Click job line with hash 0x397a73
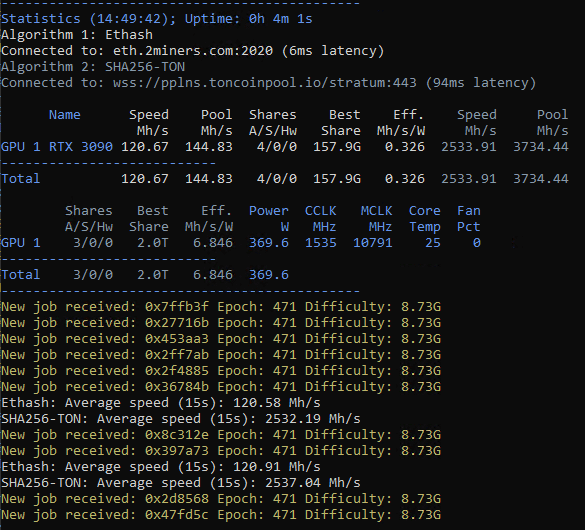This screenshot has height=530, width=585. [221, 451]
